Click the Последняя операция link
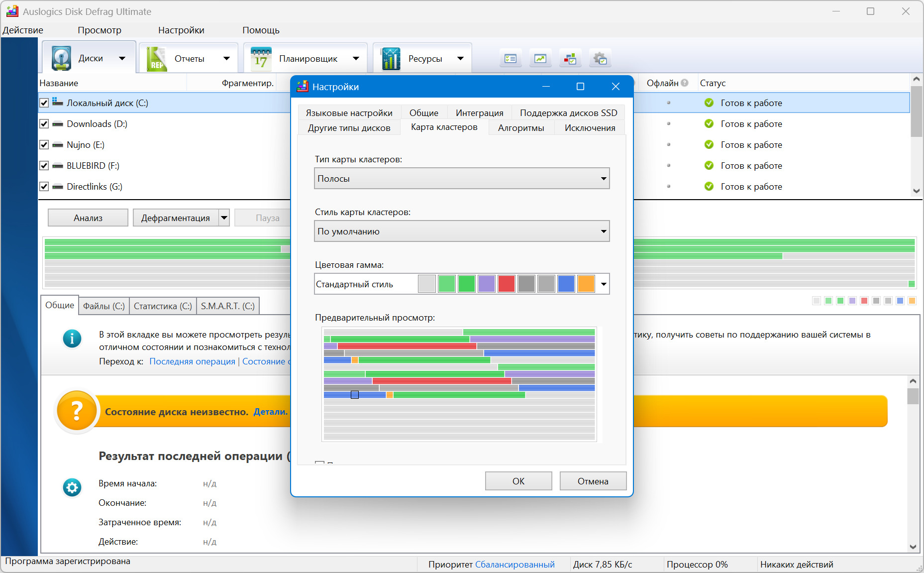Screen dimensions: 924x573 click(x=192, y=361)
